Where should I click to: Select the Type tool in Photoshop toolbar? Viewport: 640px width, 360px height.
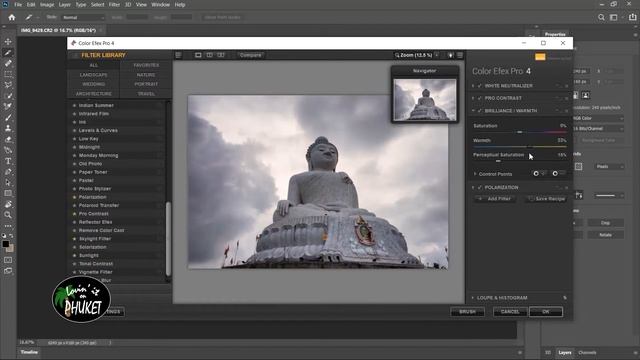(x=8, y=161)
